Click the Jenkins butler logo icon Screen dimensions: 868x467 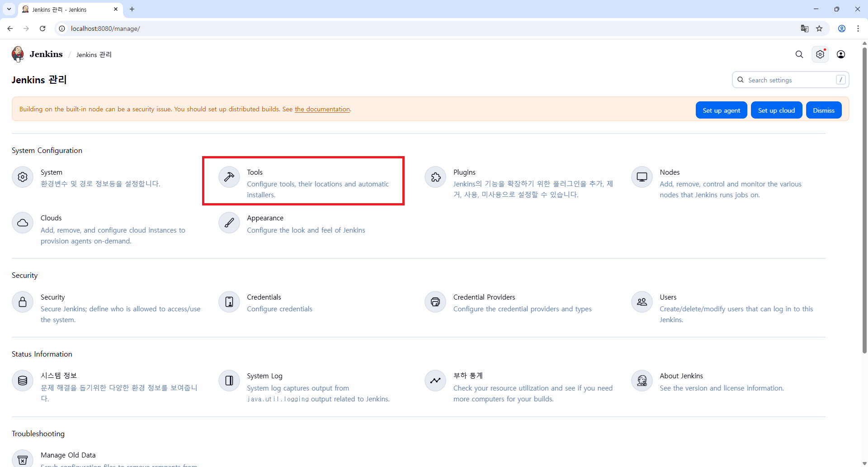click(18, 54)
